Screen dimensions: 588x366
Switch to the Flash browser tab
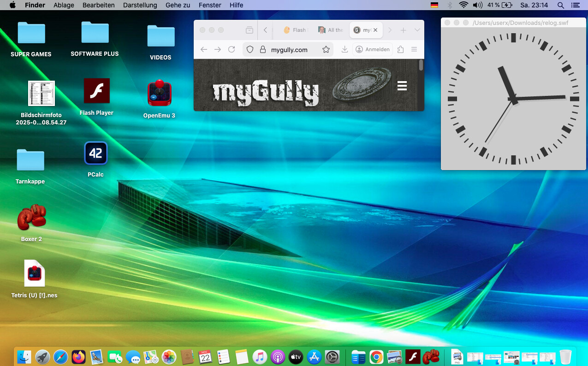[294, 30]
